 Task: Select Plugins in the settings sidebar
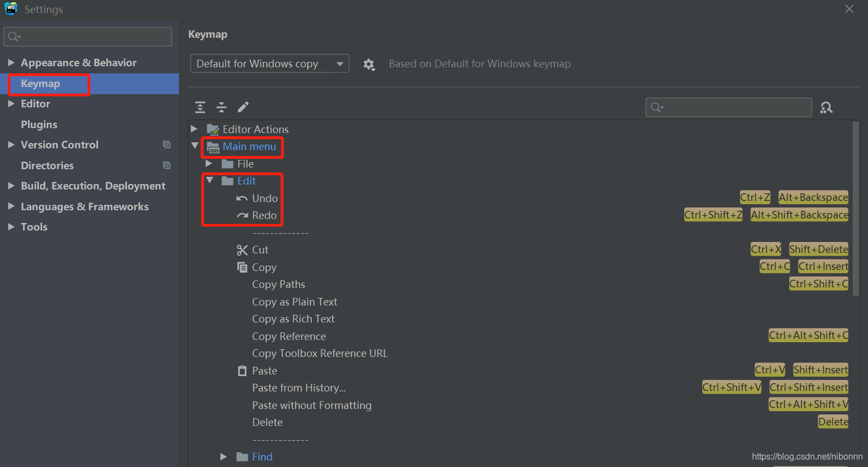[39, 125]
